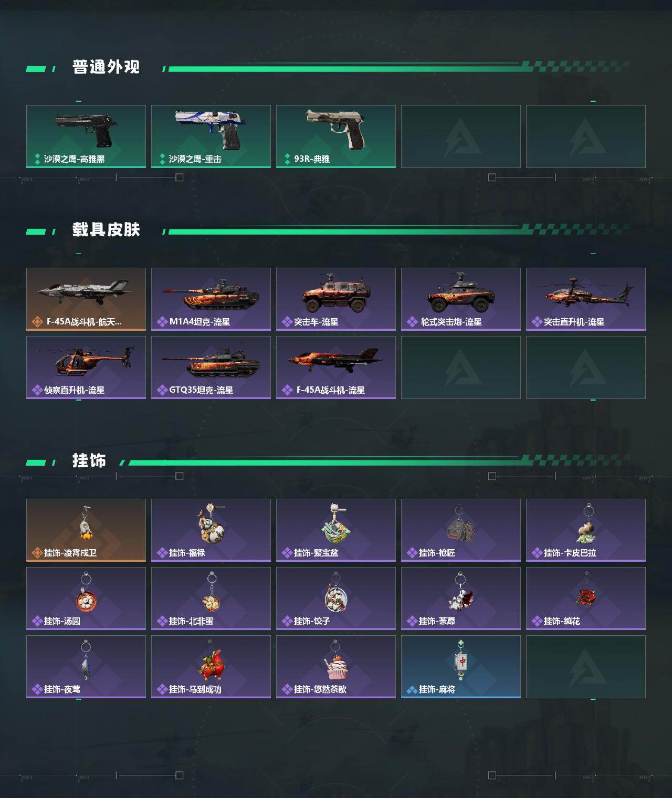
Task: Select the F-45A战斗机-流星 jet skin
Action: pos(336,367)
